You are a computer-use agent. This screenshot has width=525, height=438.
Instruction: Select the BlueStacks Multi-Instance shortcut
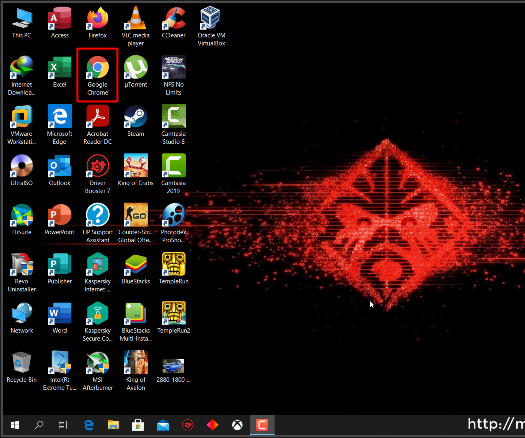[x=136, y=322]
